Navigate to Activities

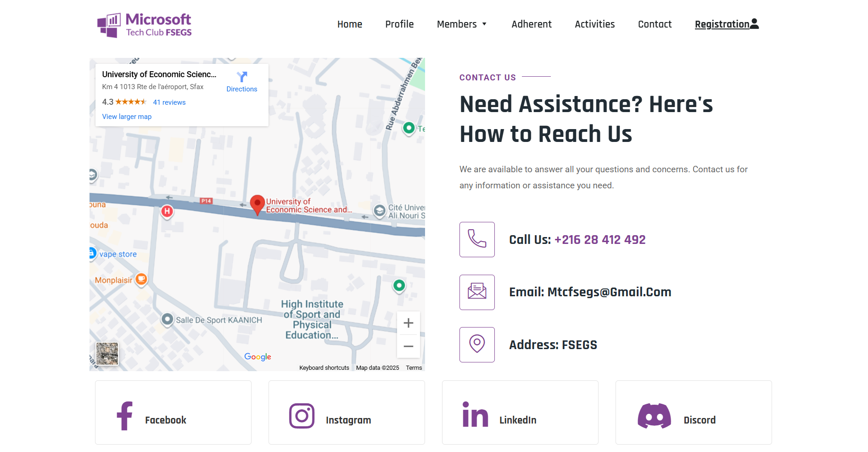(595, 24)
